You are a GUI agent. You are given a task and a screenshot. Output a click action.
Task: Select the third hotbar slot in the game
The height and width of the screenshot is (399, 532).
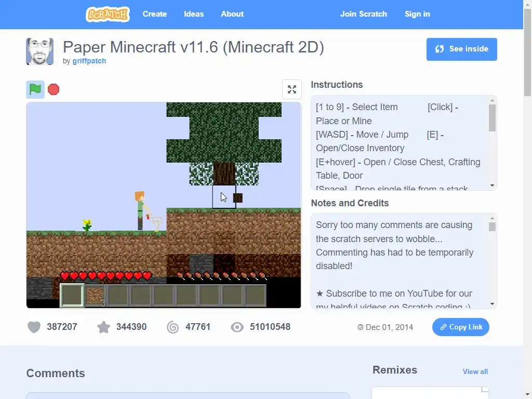(118, 296)
